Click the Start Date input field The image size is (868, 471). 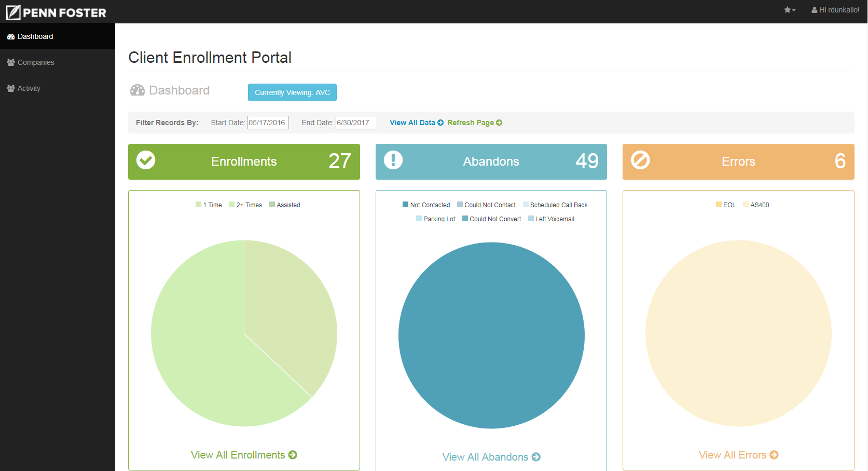point(268,123)
